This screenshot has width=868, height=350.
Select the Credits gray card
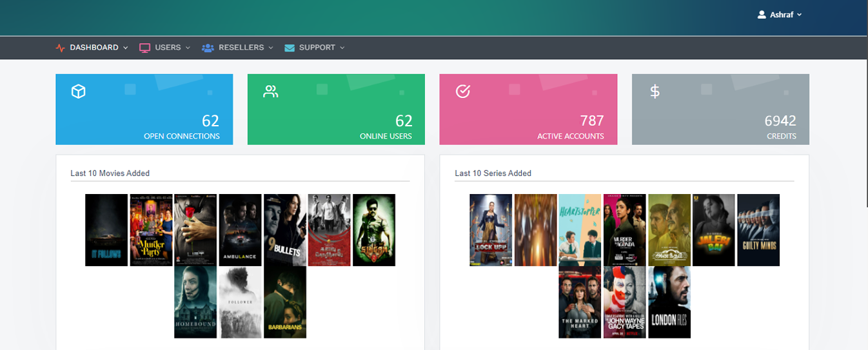click(x=720, y=109)
